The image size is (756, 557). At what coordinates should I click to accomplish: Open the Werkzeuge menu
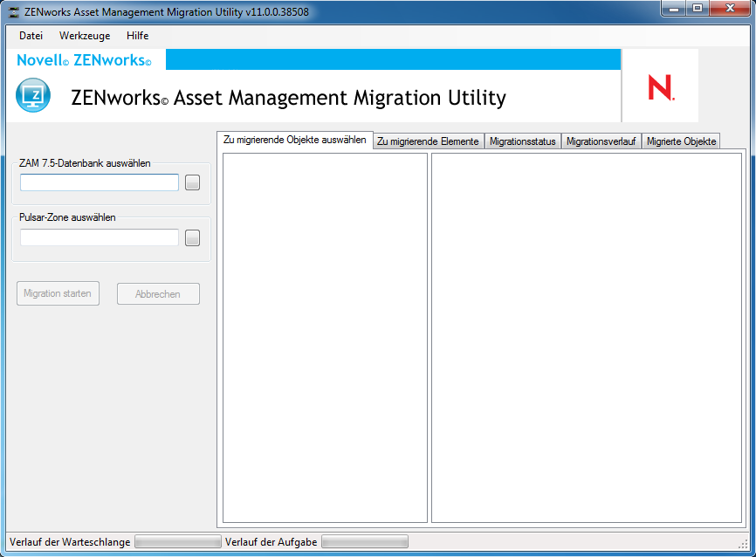click(x=85, y=36)
